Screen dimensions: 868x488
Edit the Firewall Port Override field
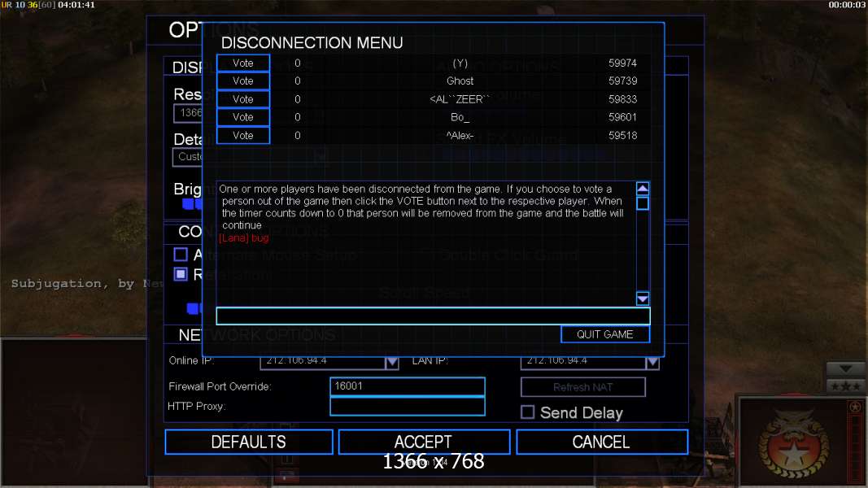click(x=408, y=386)
